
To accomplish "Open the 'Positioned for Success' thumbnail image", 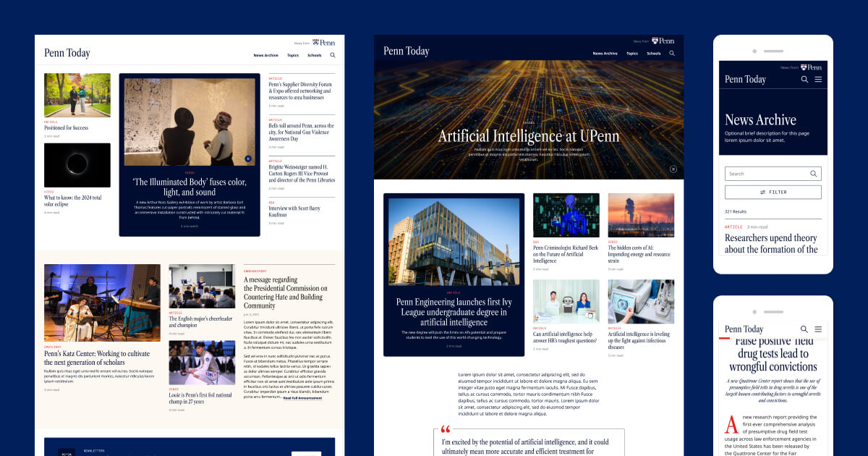I will (x=77, y=95).
